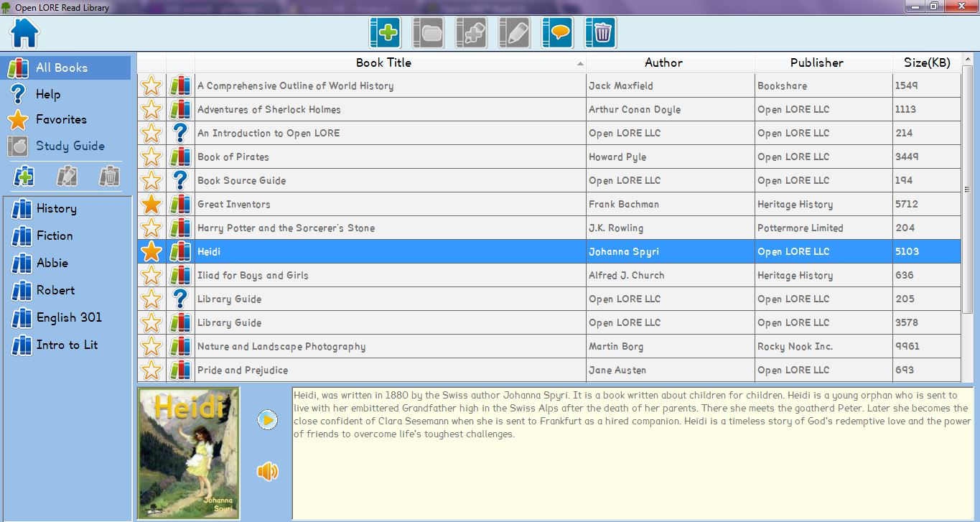Remove Great Inventors from favorites via star

click(x=151, y=204)
